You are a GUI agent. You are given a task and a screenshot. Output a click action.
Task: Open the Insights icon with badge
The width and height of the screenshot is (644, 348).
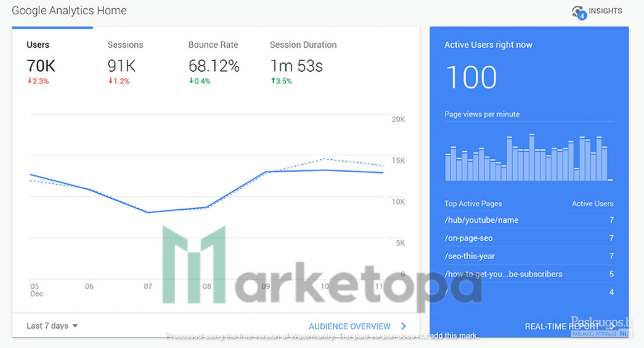click(x=579, y=12)
